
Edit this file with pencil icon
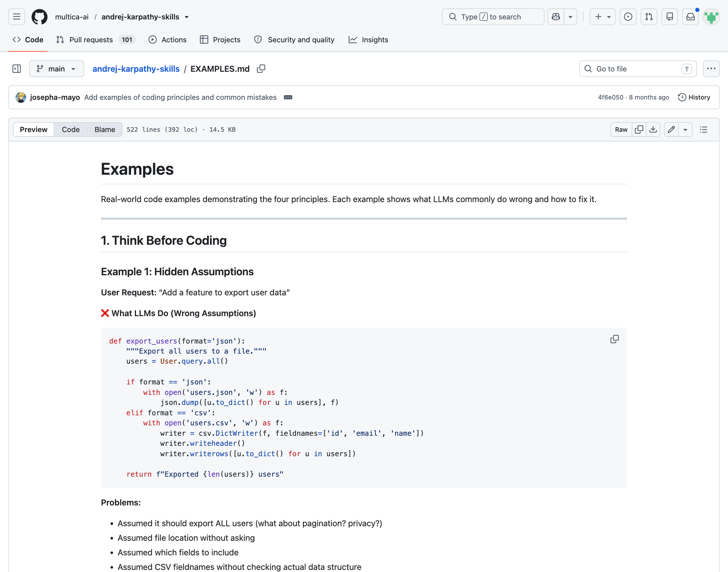tap(671, 129)
